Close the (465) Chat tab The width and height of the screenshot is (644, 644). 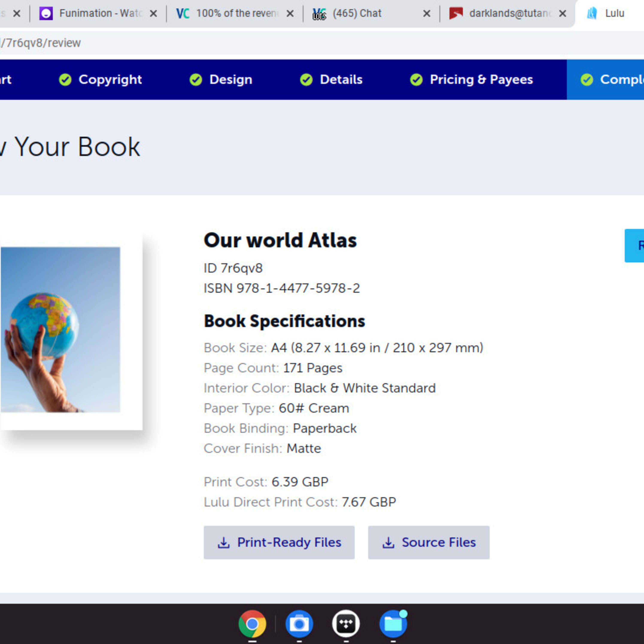[426, 14]
